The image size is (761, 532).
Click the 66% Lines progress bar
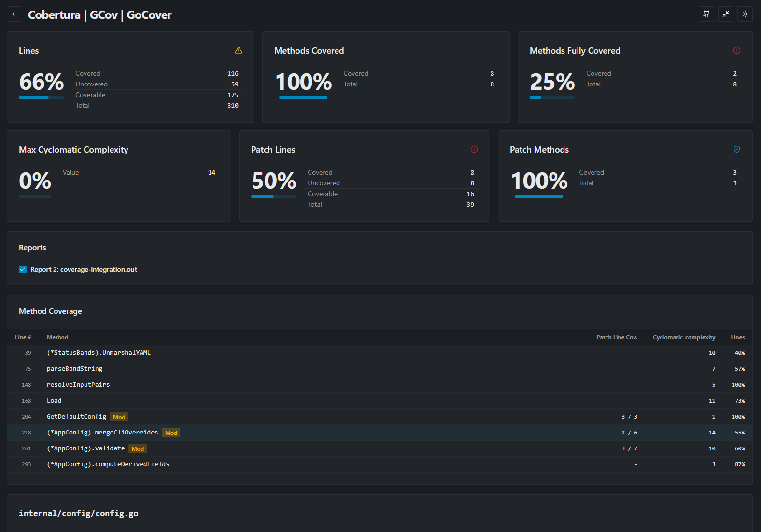pyautogui.click(x=41, y=98)
